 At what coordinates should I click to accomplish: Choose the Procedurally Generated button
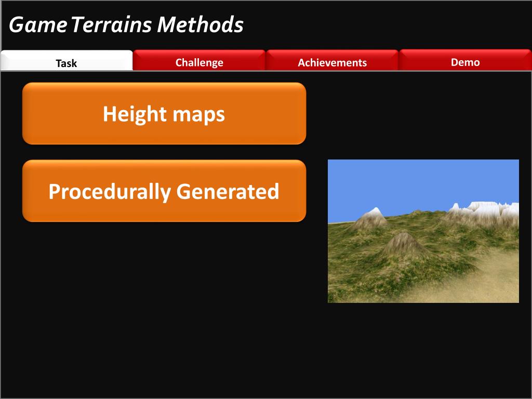164,191
